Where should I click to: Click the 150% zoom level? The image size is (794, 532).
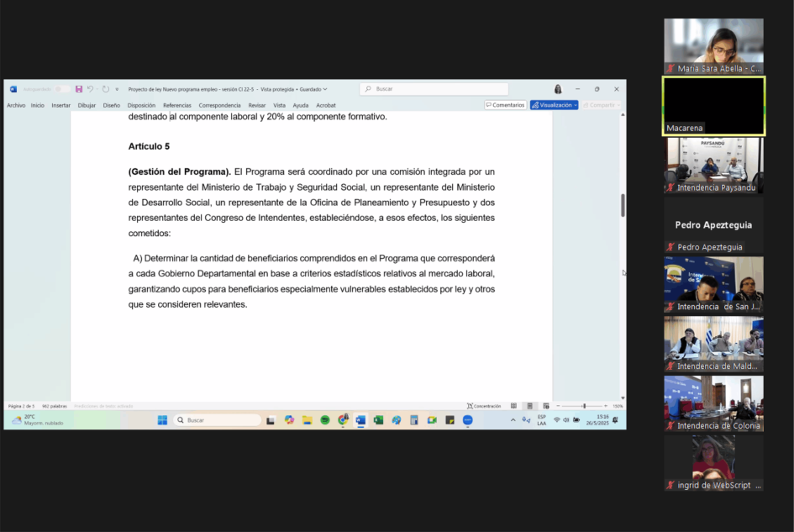coord(618,406)
